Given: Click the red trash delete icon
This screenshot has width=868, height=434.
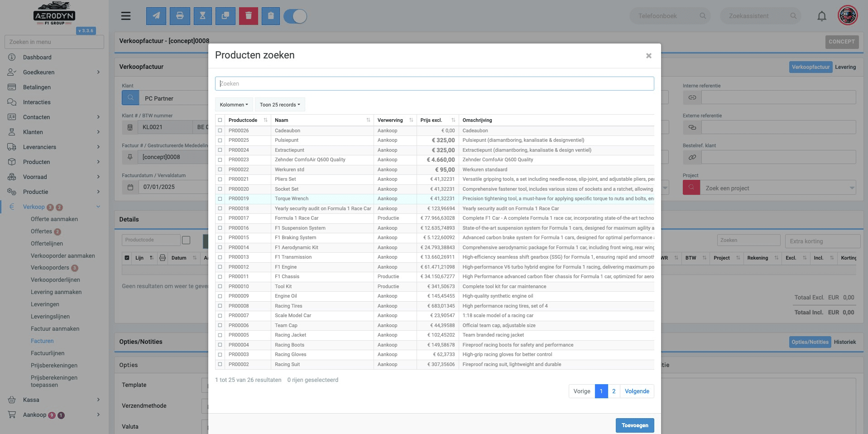Looking at the screenshot, I should click(249, 16).
